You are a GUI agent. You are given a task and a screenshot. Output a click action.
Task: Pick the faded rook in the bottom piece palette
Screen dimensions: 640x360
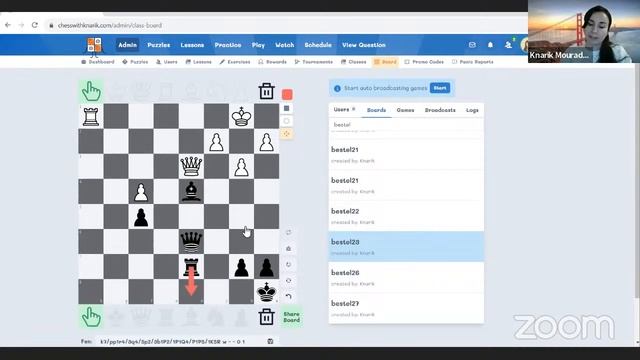pos(166,317)
